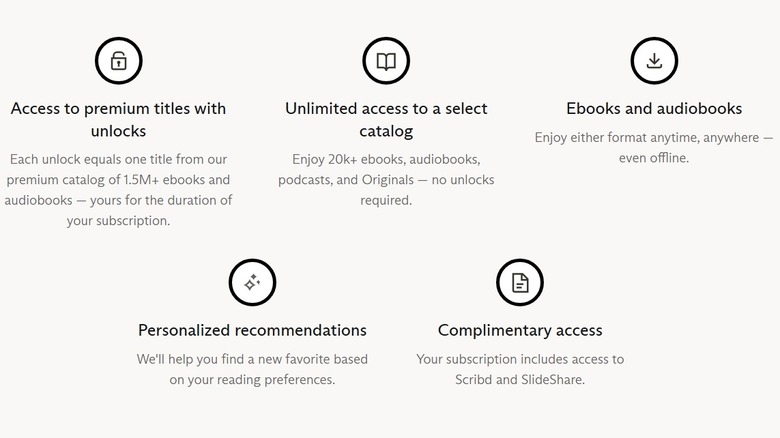Click the open book catalog icon
This screenshot has height=438, width=780.
click(x=386, y=61)
